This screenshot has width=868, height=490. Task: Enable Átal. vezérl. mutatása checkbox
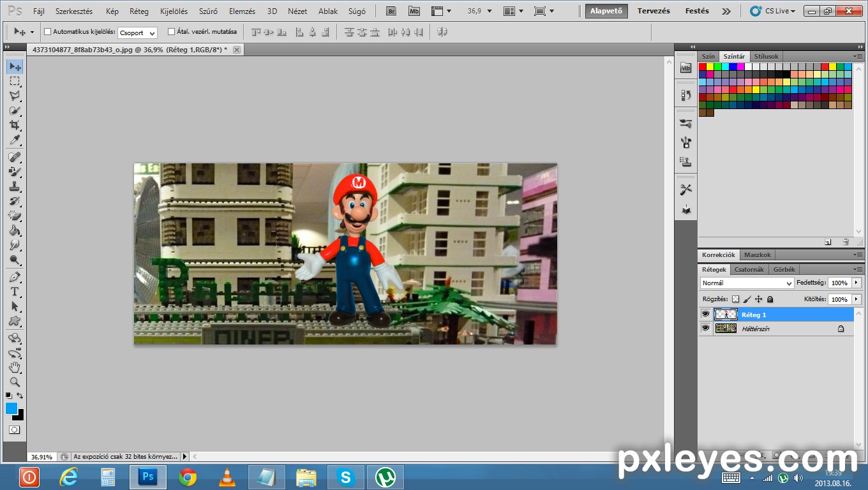coord(171,32)
